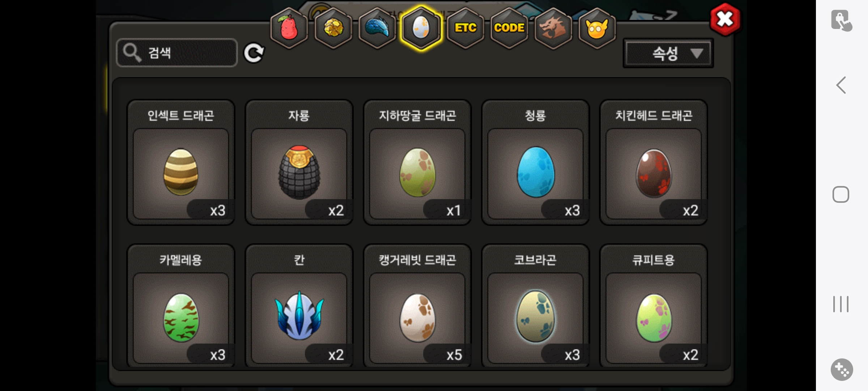The height and width of the screenshot is (391, 868).
Task: Select the gold nugget category tab
Action: click(x=333, y=28)
